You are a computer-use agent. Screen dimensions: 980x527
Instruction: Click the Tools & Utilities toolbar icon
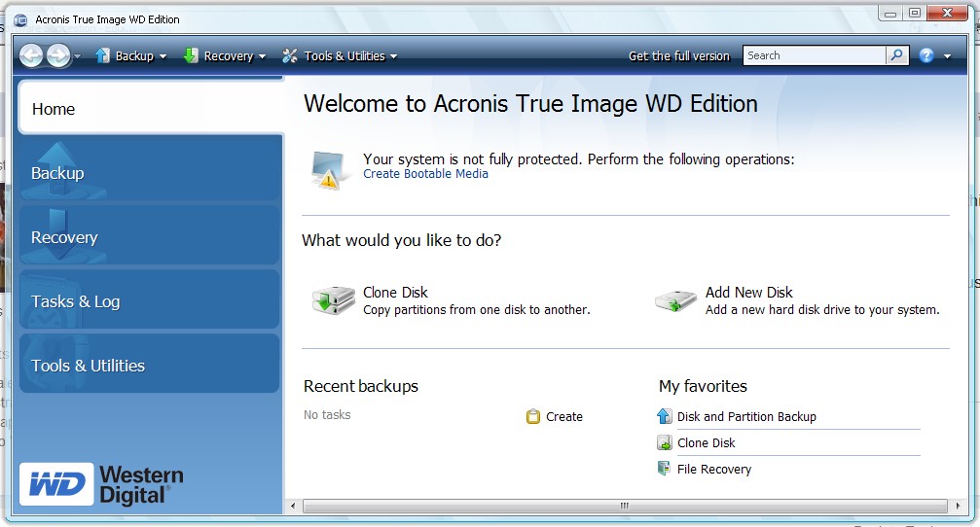click(289, 55)
